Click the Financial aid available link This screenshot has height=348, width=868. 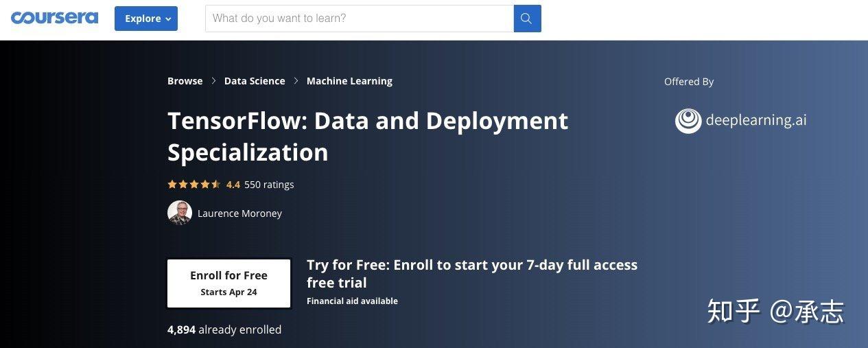[352, 301]
